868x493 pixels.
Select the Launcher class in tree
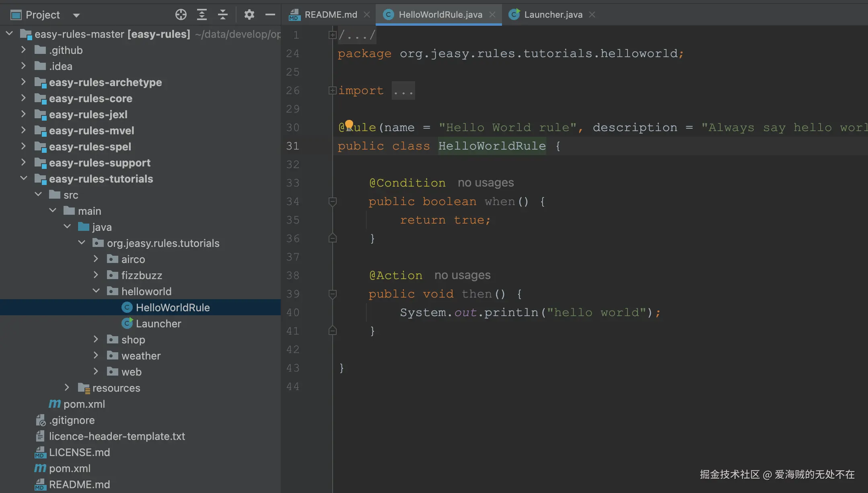click(158, 324)
